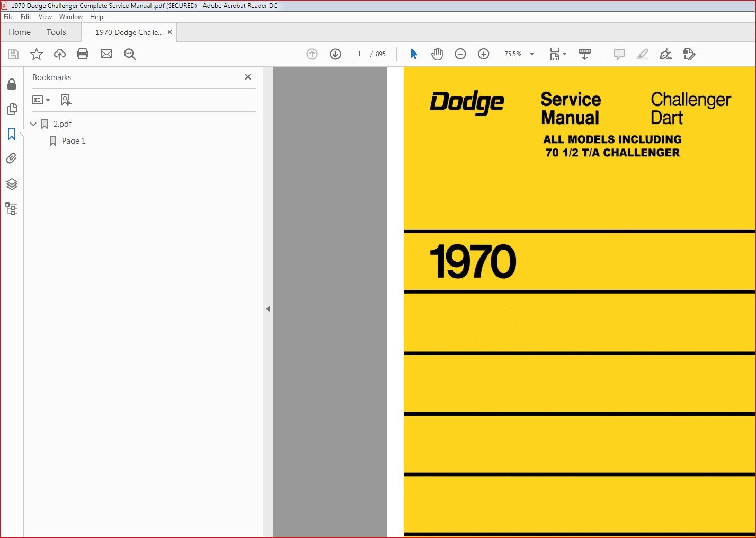Click the Stamp tool icon

tap(689, 54)
